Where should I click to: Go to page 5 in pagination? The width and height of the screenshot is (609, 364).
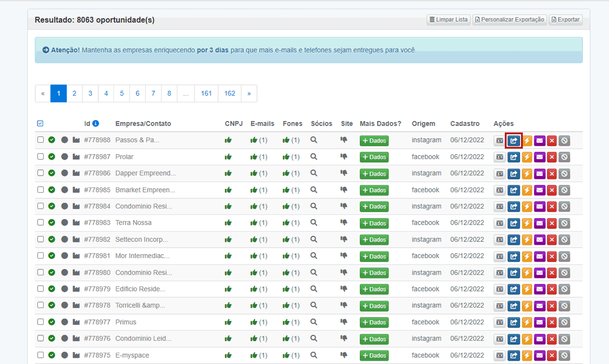tap(122, 93)
